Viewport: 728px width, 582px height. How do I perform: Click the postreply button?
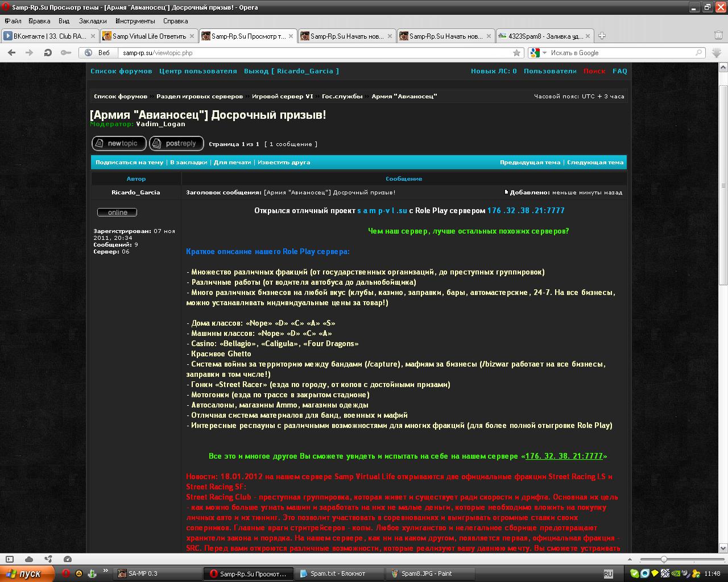coord(176,144)
